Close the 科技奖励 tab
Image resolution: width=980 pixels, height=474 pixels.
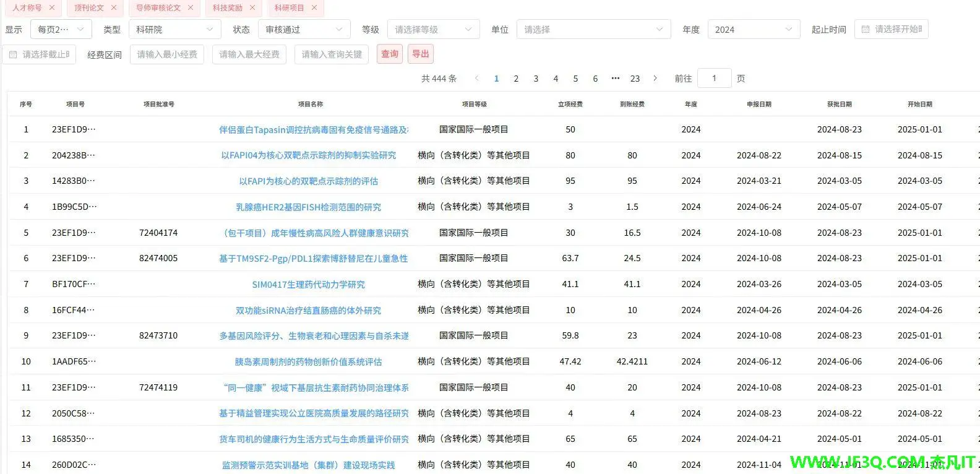(x=252, y=7)
